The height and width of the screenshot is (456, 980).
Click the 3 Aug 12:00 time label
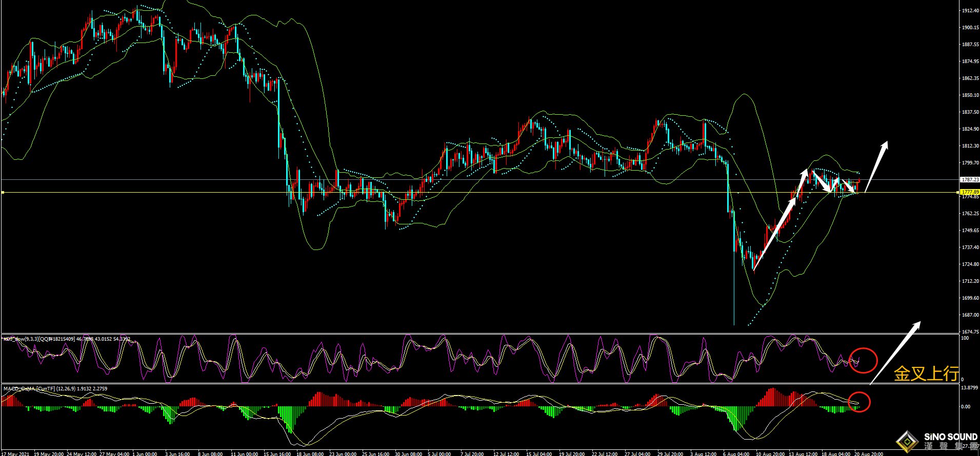[703, 453]
